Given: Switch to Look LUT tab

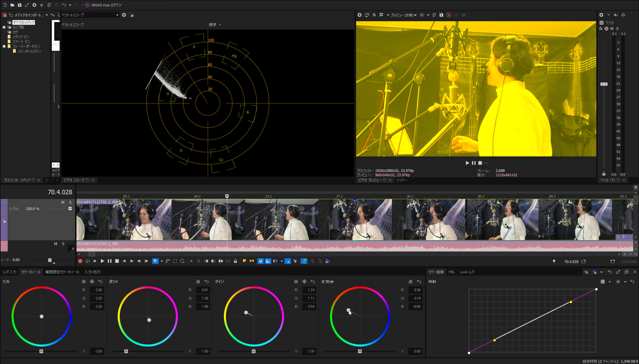Looking at the screenshot, I should click(467, 272).
